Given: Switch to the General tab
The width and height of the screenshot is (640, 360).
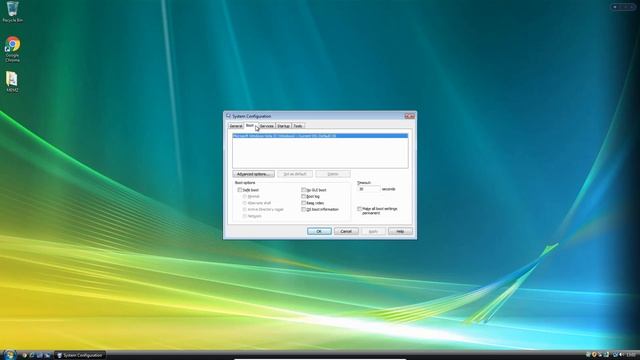Looking at the screenshot, I should 236,126.
